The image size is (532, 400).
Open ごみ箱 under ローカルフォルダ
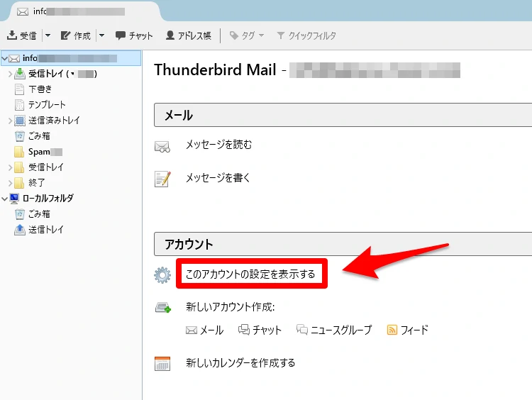pyautogui.click(x=39, y=213)
